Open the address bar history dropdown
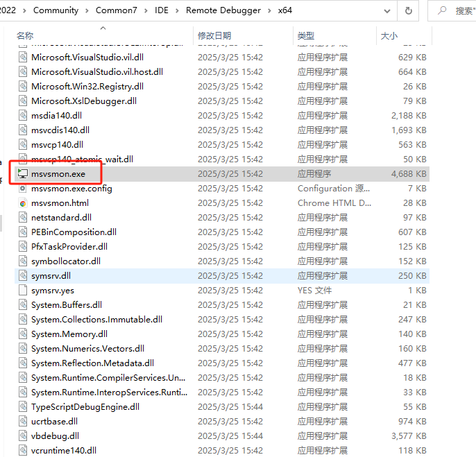The image size is (476, 457). [x=387, y=11]
